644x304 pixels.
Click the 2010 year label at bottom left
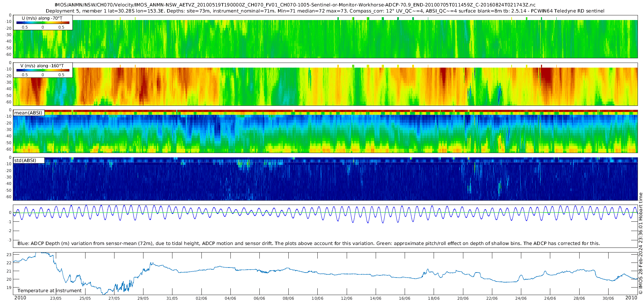pos(20,298)
